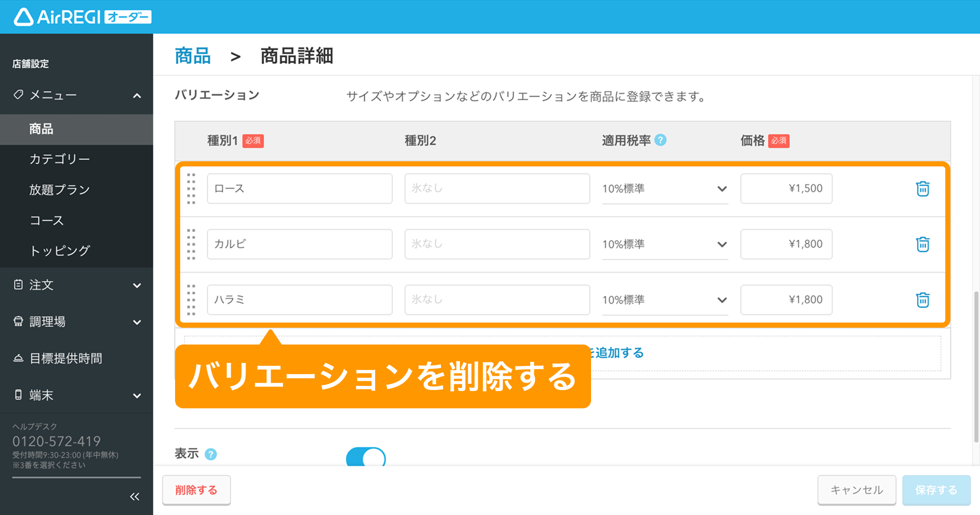Focus the ¥1,500 price field

tap(787, 189)
